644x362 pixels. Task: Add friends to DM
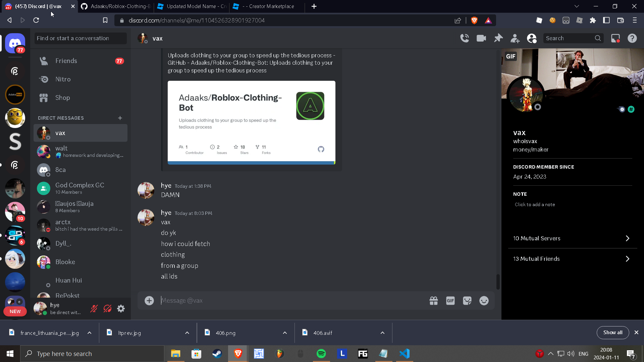point(515,38)
